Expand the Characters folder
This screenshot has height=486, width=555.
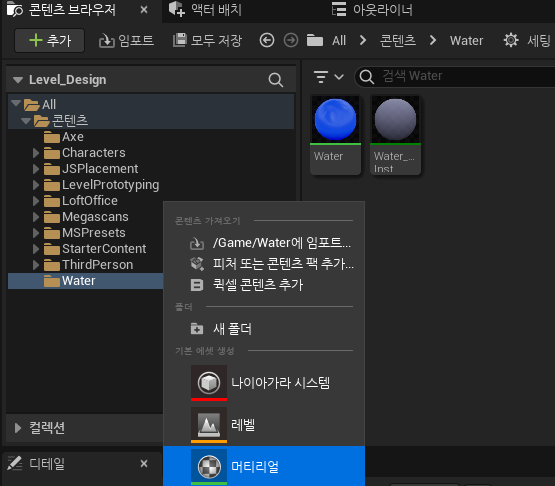35,153
